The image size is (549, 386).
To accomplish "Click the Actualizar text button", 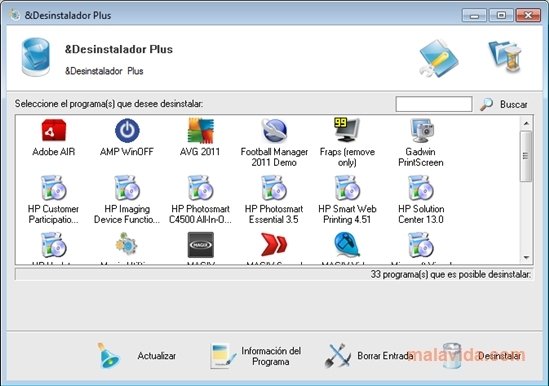I will [x=157, y=356].
